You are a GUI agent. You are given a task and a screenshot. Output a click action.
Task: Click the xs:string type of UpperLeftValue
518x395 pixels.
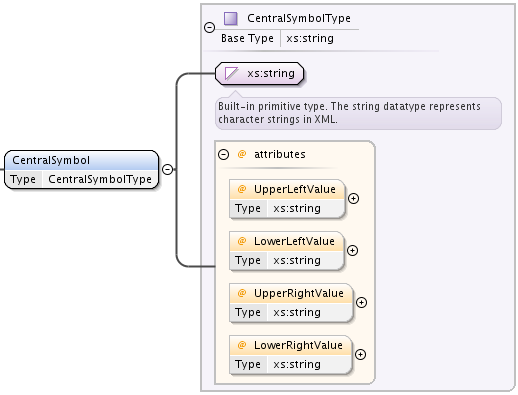[297, 209]
